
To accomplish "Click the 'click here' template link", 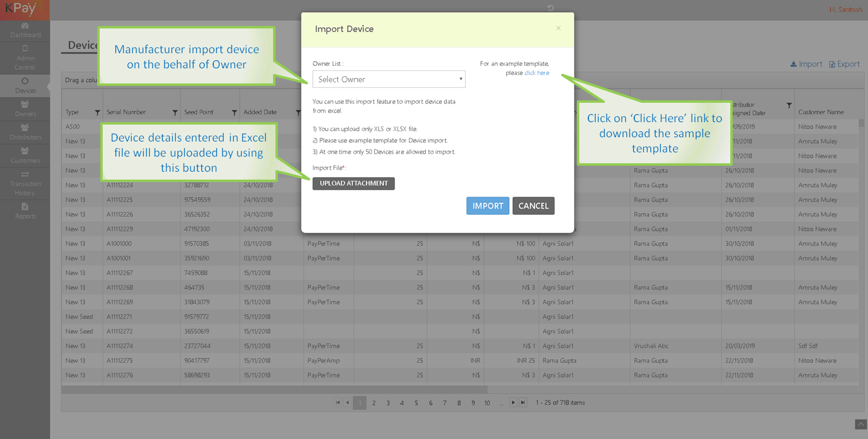I will click(536, 73).
